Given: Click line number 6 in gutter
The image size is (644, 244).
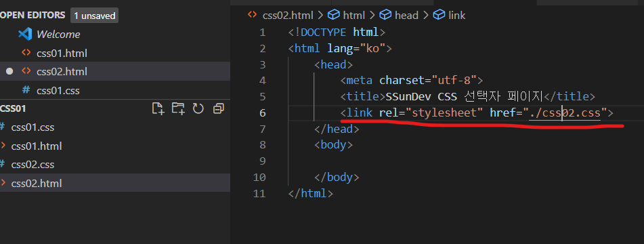Looking at the screenshot, I should (x=263, y=113).
